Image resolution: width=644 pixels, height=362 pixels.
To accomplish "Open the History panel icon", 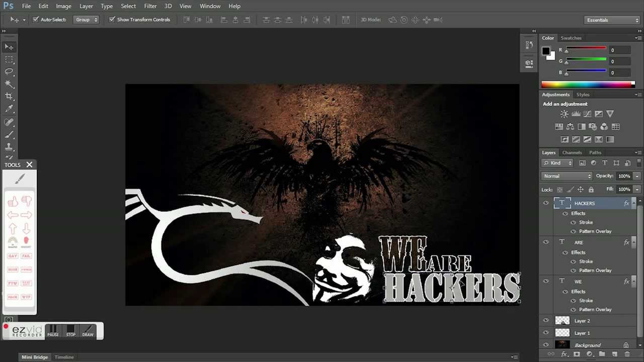I will [529, 45].
